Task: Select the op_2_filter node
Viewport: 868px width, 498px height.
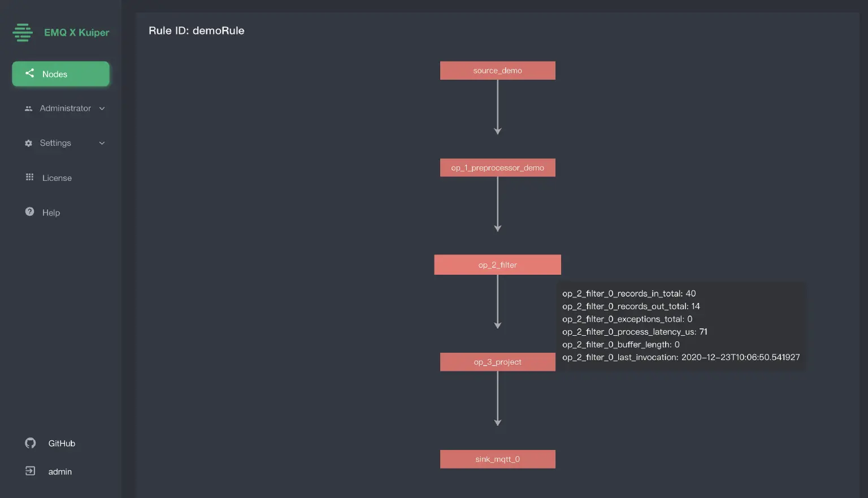Action: pos(497,265)
